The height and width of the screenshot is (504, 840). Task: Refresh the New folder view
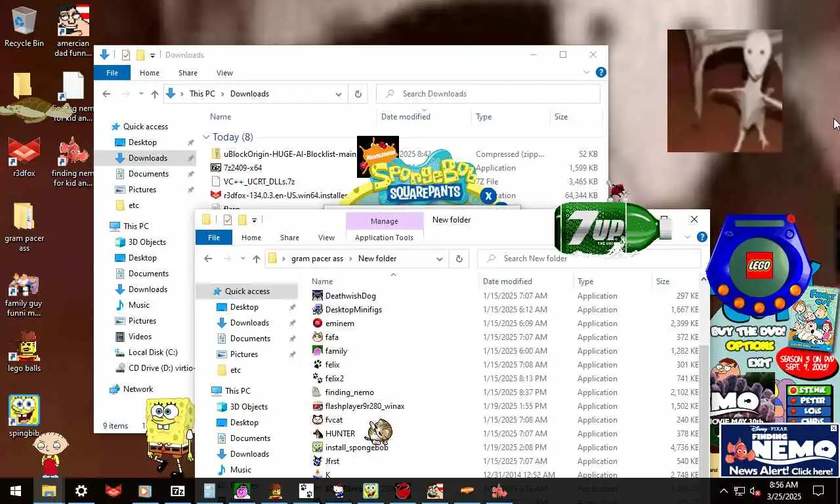click(x=459, y=259)
